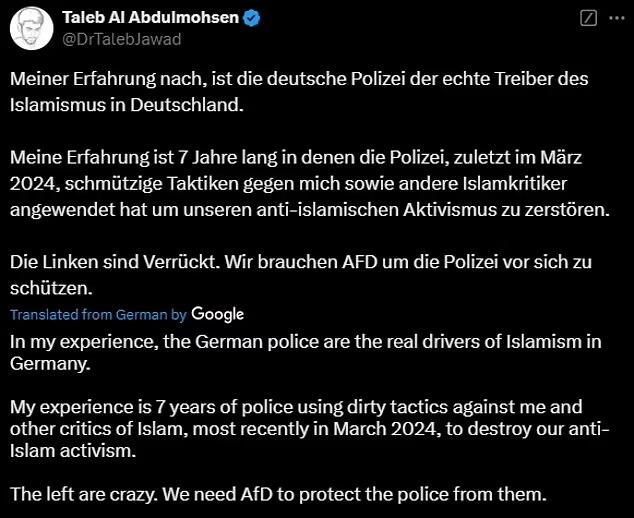
Task: Select the German line "Die Linken sind Verrückt"
Action: coord(301,275)
